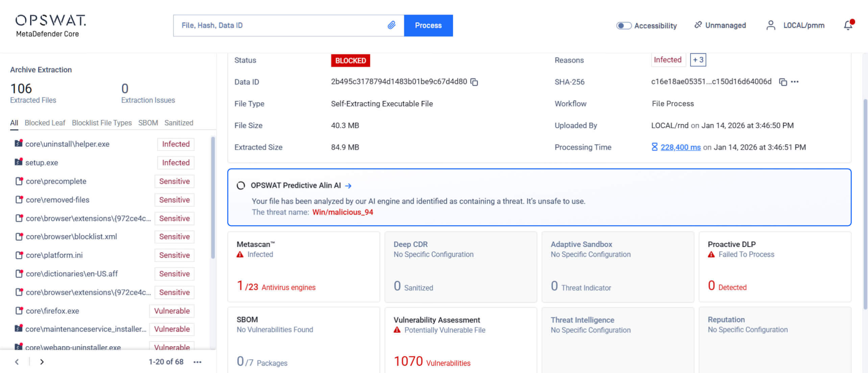Copy the Data ID value

[x=474, y=82]
